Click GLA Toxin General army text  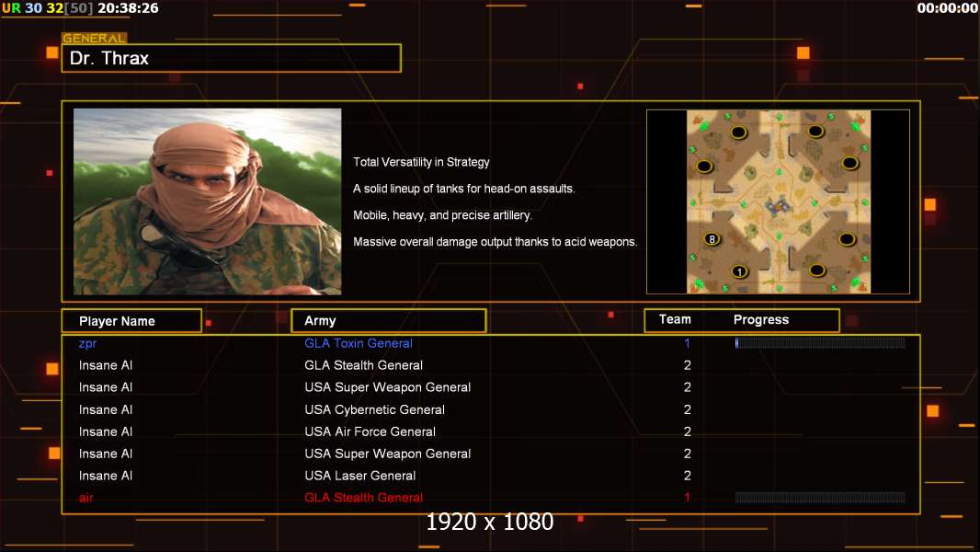click(359, 343)
